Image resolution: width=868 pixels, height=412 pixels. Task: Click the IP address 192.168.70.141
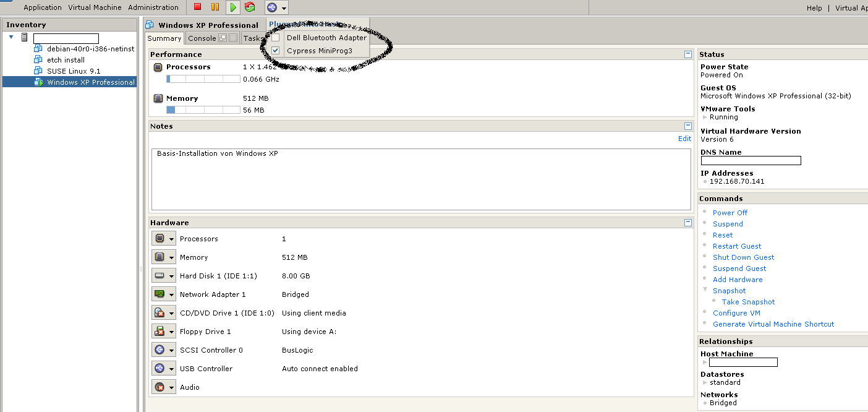click(x=737, y=182)
